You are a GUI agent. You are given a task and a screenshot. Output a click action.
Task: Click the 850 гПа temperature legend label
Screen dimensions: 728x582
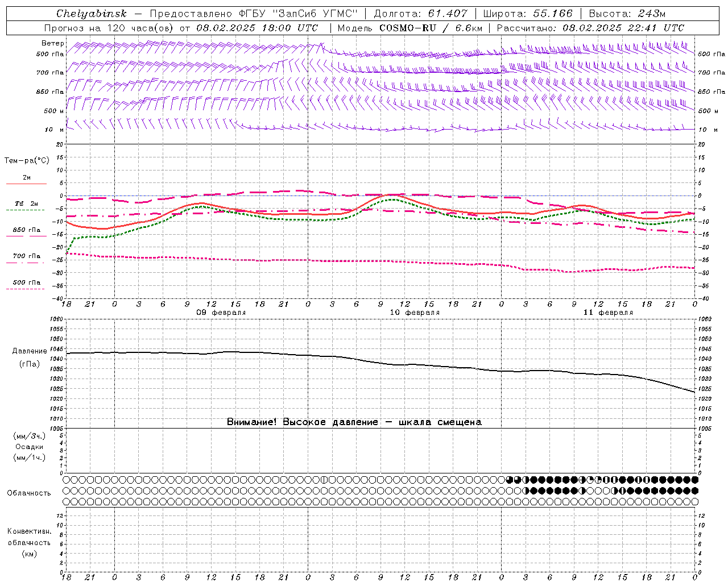point(27,230)
